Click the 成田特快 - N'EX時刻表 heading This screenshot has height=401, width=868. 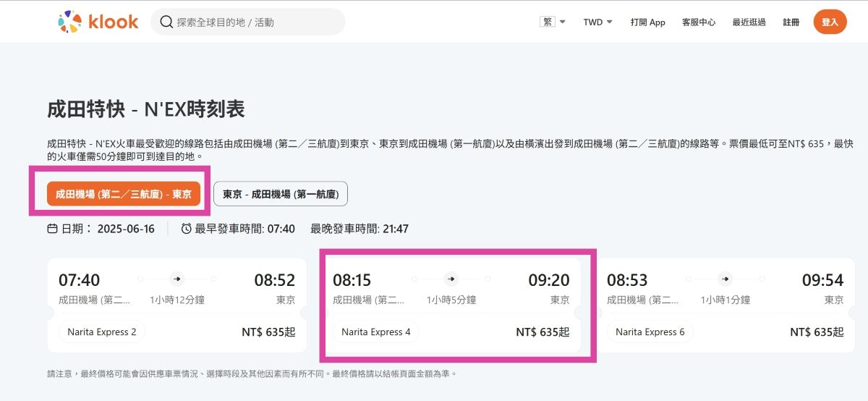(146, 109)
